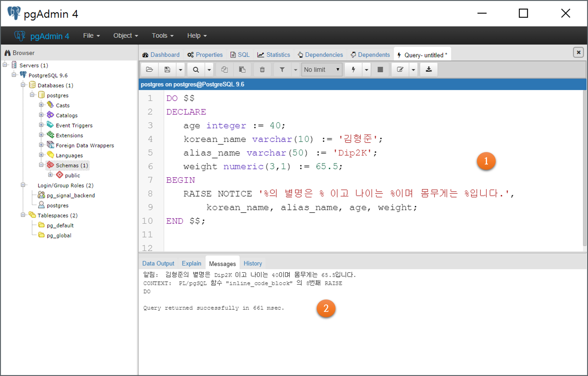The width and height of the screenshot is (588, 376).
Task: Expand the Casts tree node
Action: 41,105
